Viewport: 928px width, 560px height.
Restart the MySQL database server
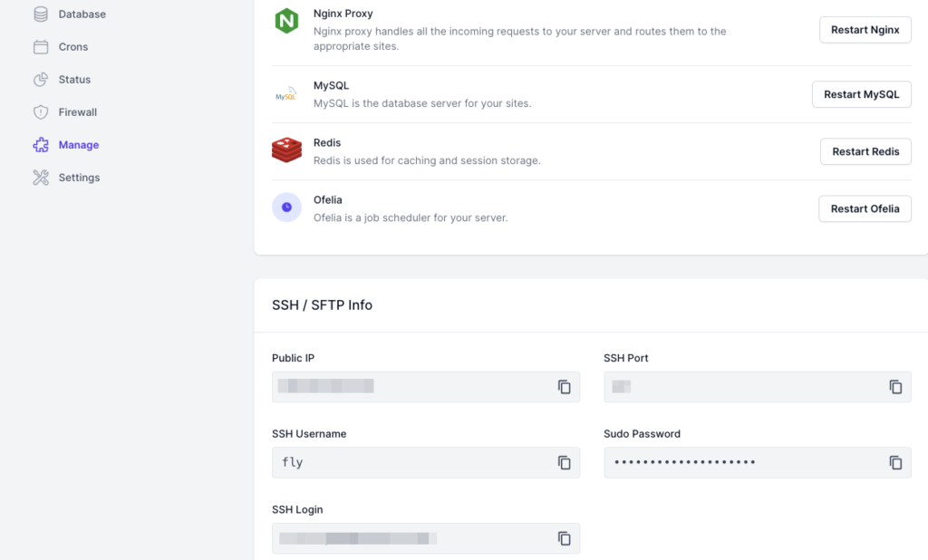tap(861, 93)
